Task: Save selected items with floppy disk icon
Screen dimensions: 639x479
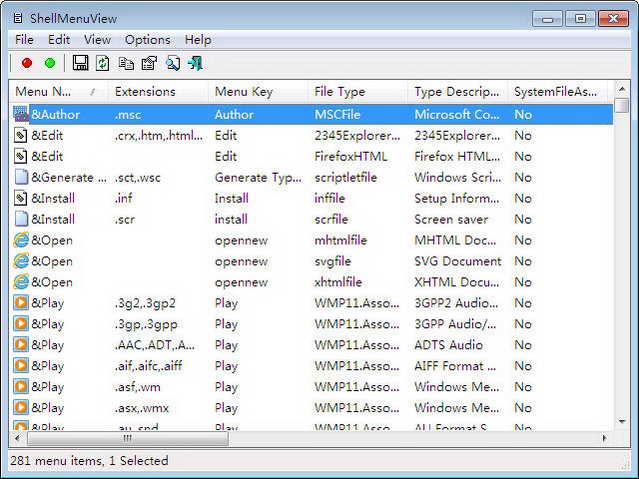Action: tap(80, 63)
